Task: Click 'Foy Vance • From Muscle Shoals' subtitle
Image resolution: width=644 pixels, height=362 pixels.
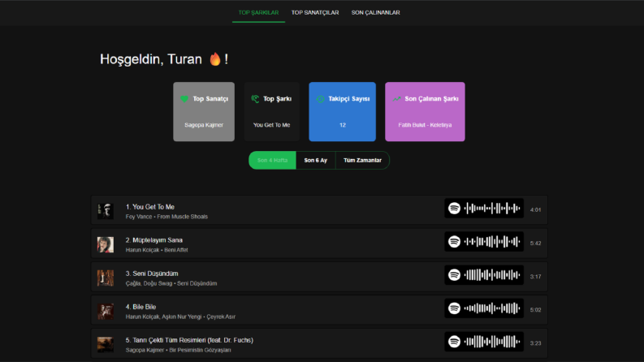Action: point(166,217)
